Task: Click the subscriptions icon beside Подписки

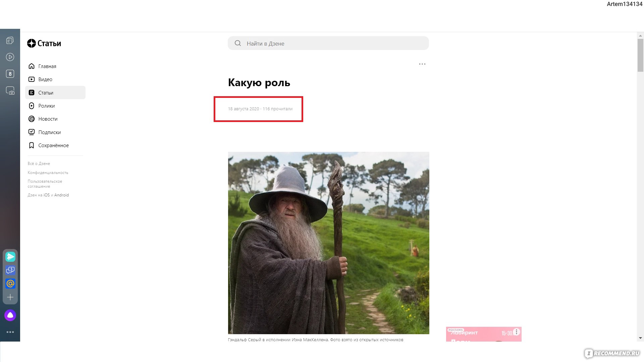Action: [32, 132]
